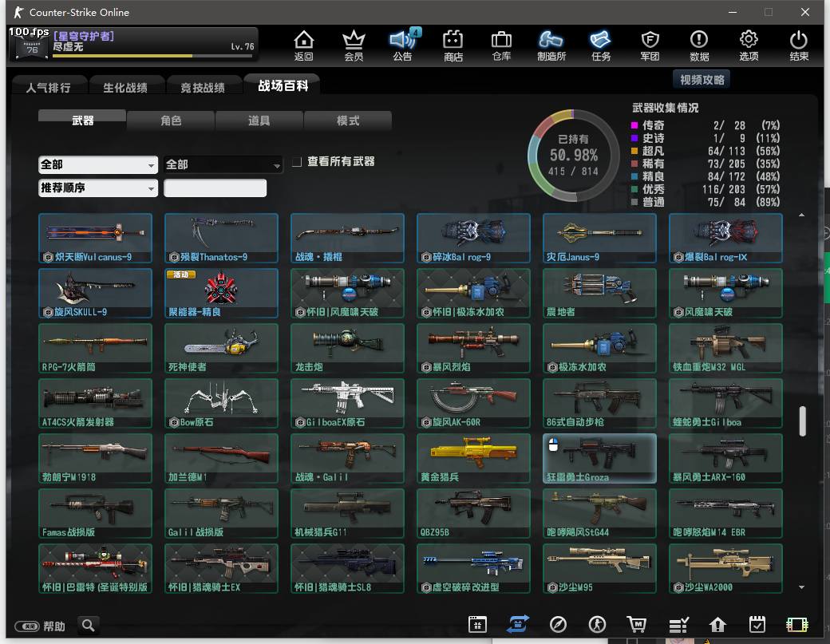Select the 碎冰Balrog-9 weapon card
The image size is (830, 644).
click(x=473, y=238)
